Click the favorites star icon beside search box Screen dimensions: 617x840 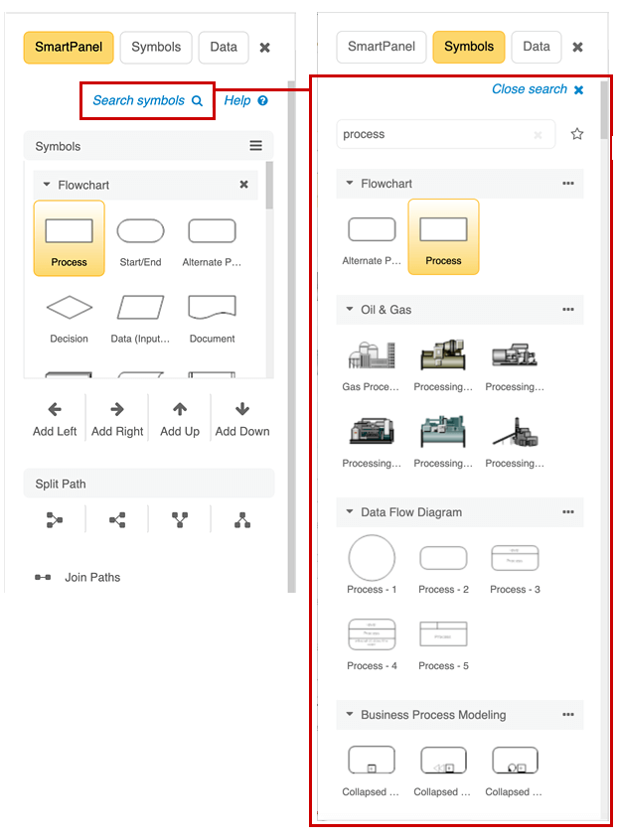(x=577, y=134)
